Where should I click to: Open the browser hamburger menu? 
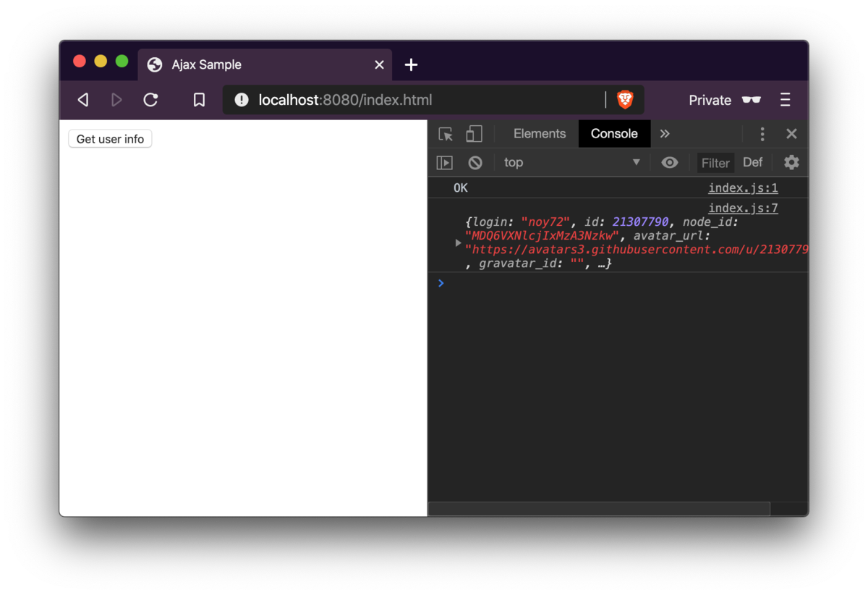pyautogui.click(x=786, y=100)
